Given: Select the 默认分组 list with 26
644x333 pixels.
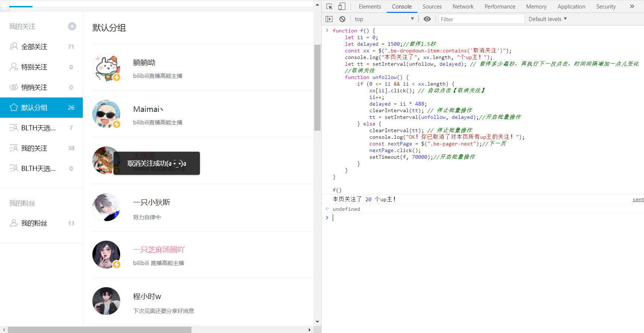Looking at the screenshot, I should point(41,107).
